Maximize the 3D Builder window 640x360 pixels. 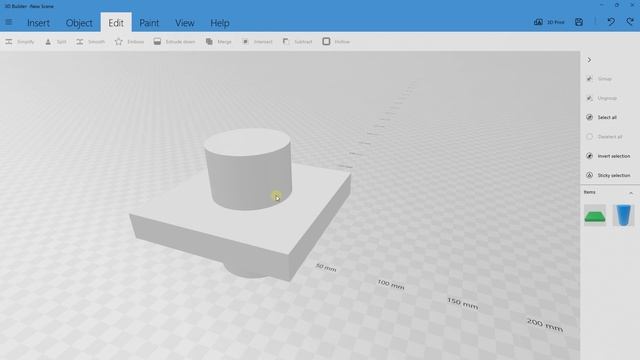(x=617, y=5)
